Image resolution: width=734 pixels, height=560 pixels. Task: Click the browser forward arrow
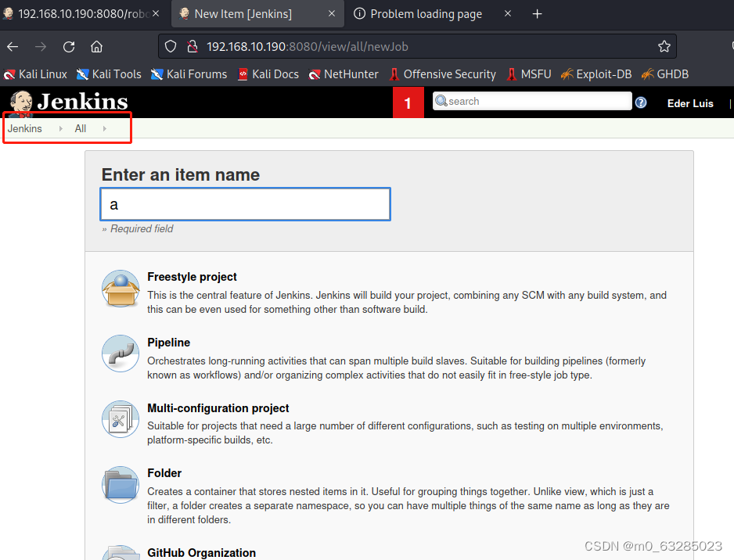(x=41, y=46)
